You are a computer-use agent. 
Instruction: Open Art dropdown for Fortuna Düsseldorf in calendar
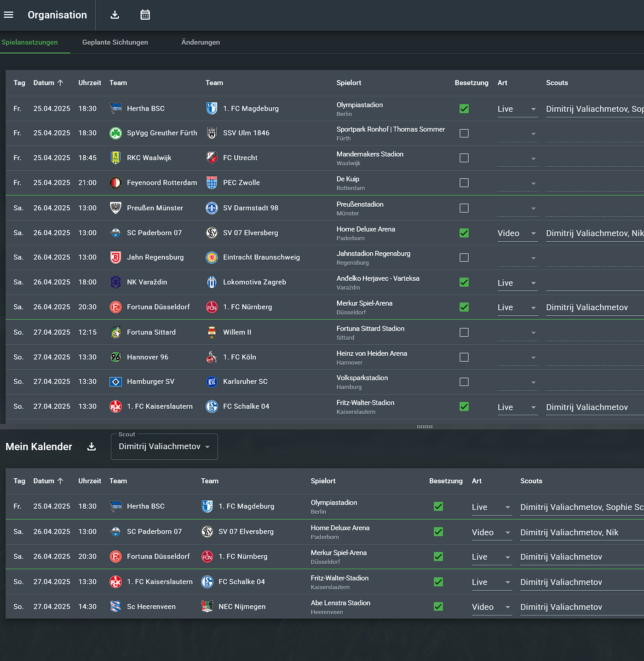[492, 557]
